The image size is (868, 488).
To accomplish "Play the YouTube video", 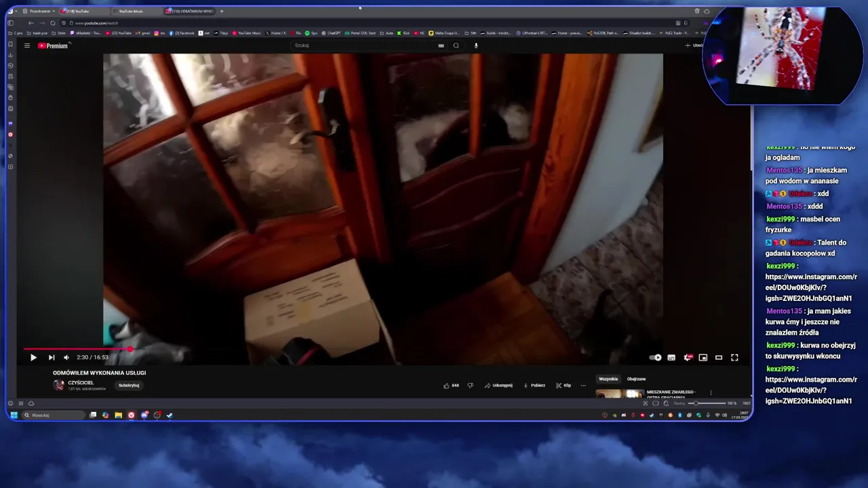I will (33, 357).
